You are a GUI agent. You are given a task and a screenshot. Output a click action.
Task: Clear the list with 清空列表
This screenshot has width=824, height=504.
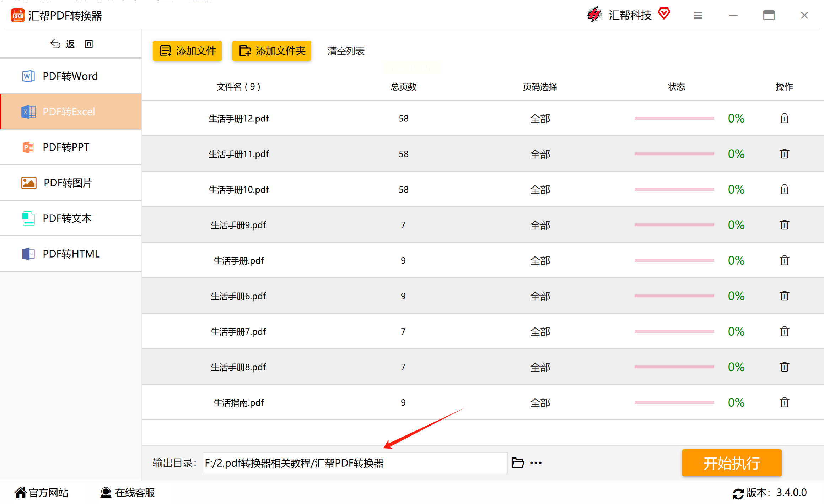click(x=346, y=51)
